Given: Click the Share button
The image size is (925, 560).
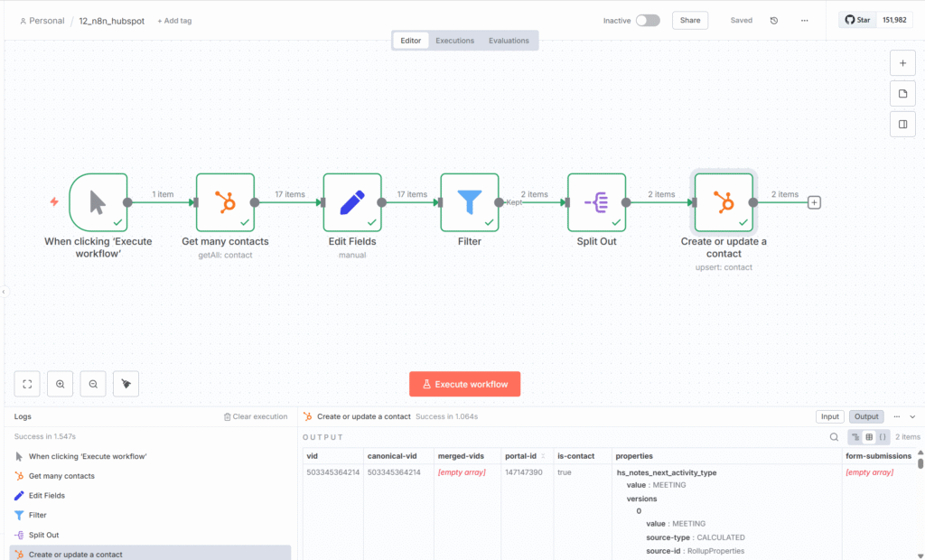Looking at the screenshot, I should coord(689,19).
